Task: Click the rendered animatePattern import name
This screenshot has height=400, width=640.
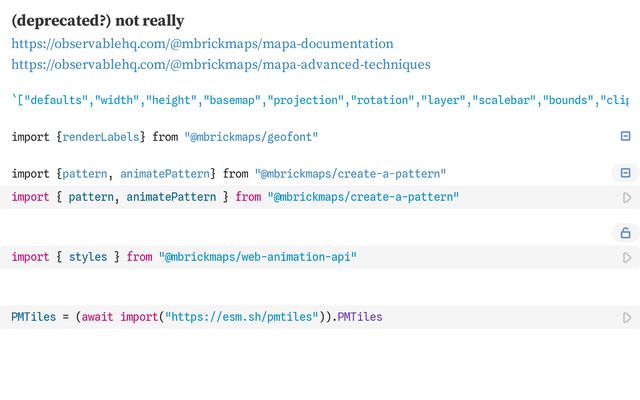Action: coord(165,174)
